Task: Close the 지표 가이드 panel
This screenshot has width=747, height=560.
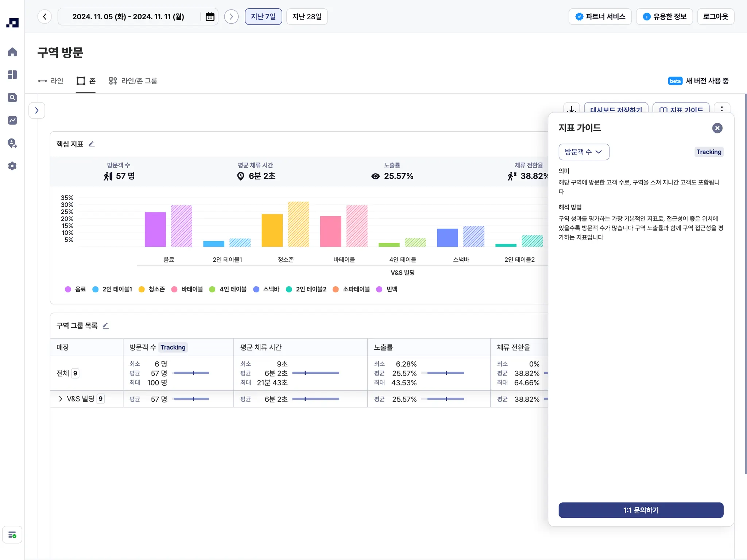Action: (x=717, y=128)
